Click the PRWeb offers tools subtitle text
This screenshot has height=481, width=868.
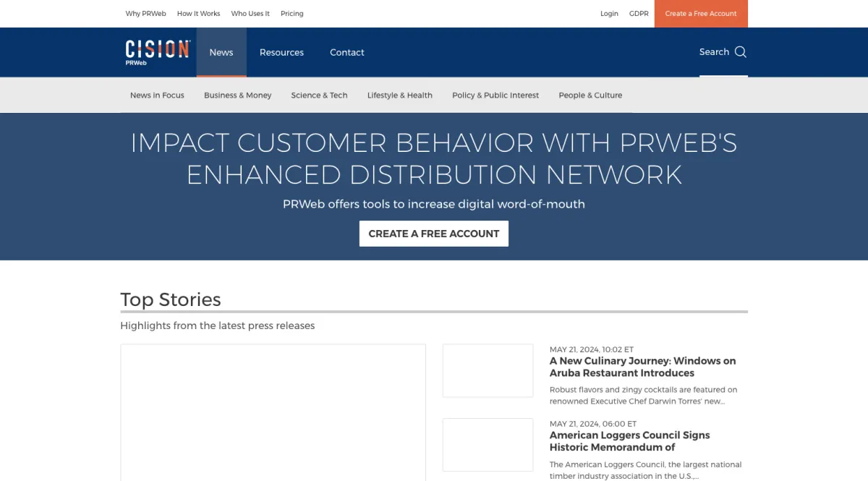pos(434,204)
